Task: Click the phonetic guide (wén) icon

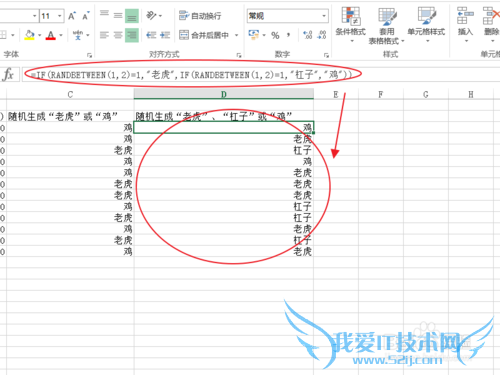Action: tap(78, 35)
